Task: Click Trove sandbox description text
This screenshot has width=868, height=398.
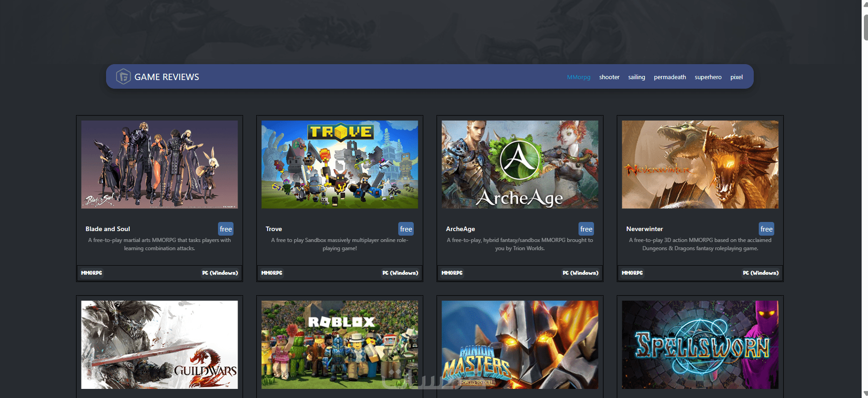Action: [340, 244]
